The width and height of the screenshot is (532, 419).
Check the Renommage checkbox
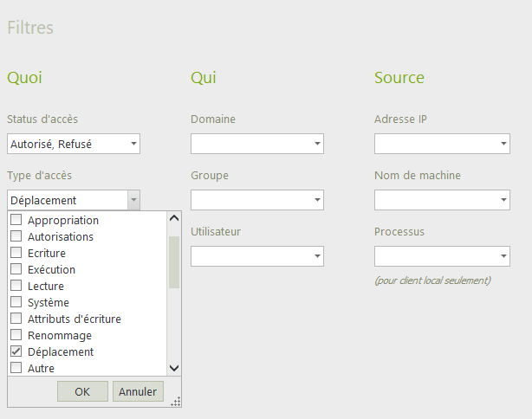tap(16, 335)
